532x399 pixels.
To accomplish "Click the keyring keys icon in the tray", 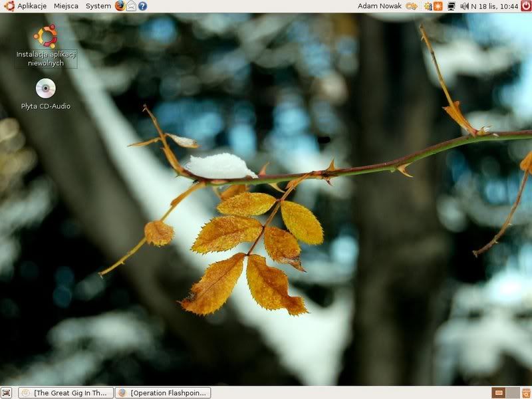I will pos(412,6).
